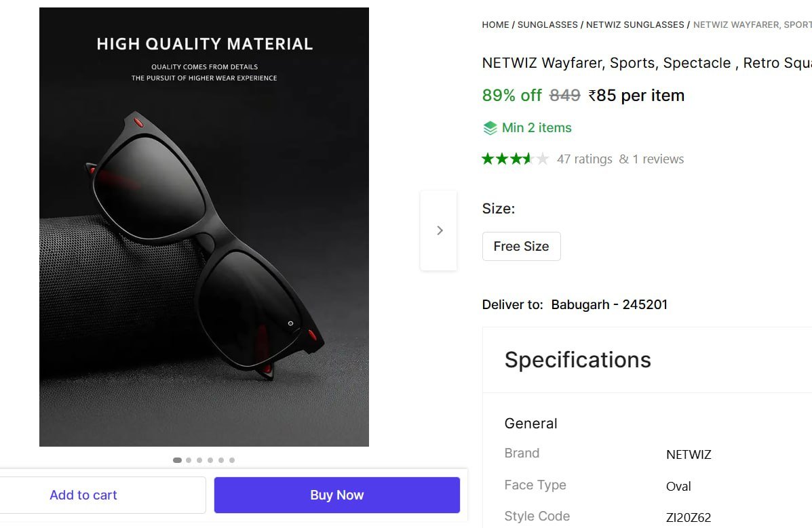Select the Free Size option

click(521, 247)
